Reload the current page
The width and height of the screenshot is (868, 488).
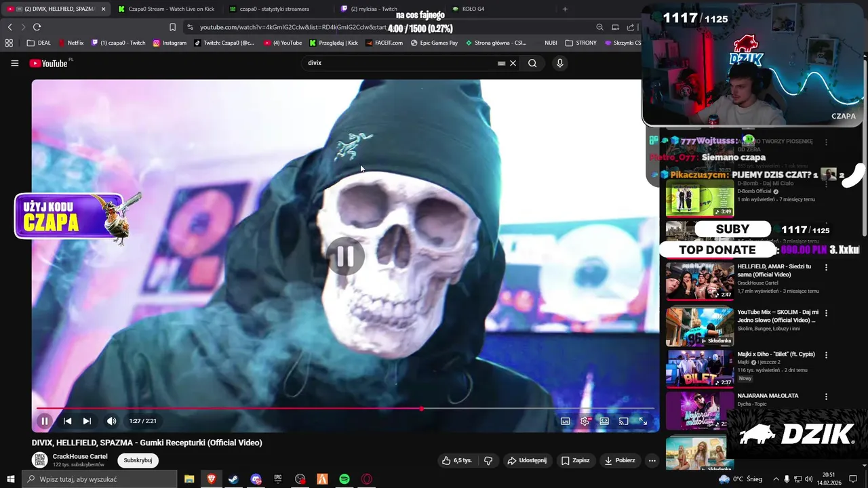click(37, 27)
